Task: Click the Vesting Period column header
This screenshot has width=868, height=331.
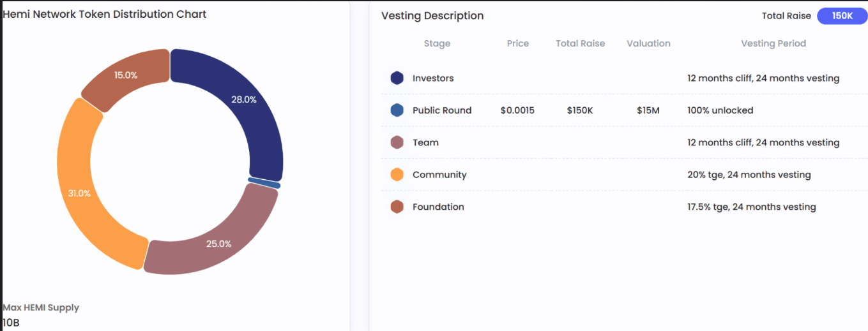Action: pyautogui.click(x=773, y=43)
